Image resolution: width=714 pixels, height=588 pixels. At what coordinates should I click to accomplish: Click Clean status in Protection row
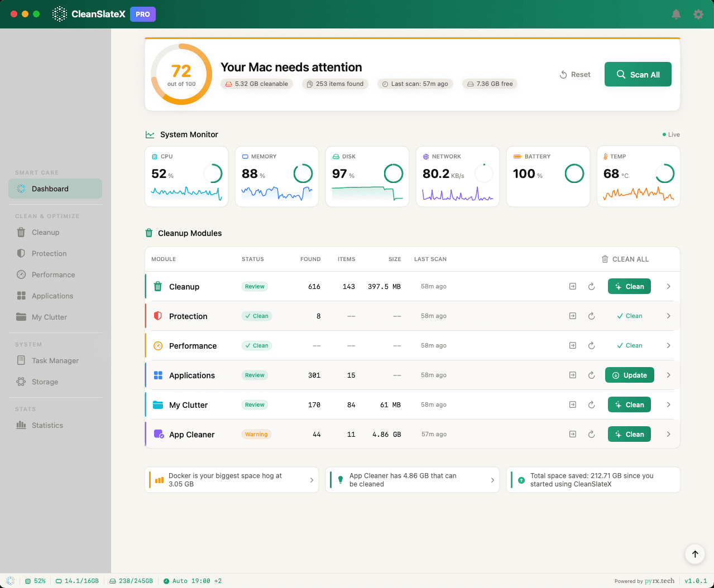257,316
